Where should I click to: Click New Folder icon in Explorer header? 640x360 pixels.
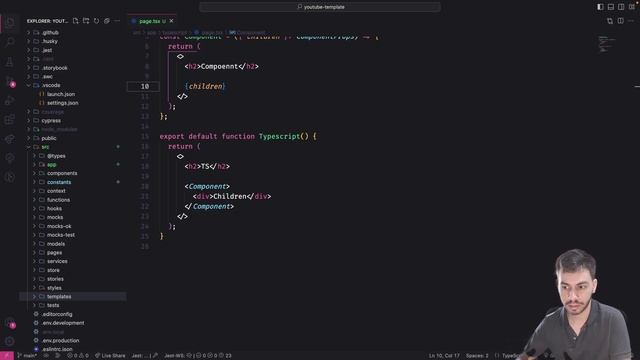click(86, 21)
